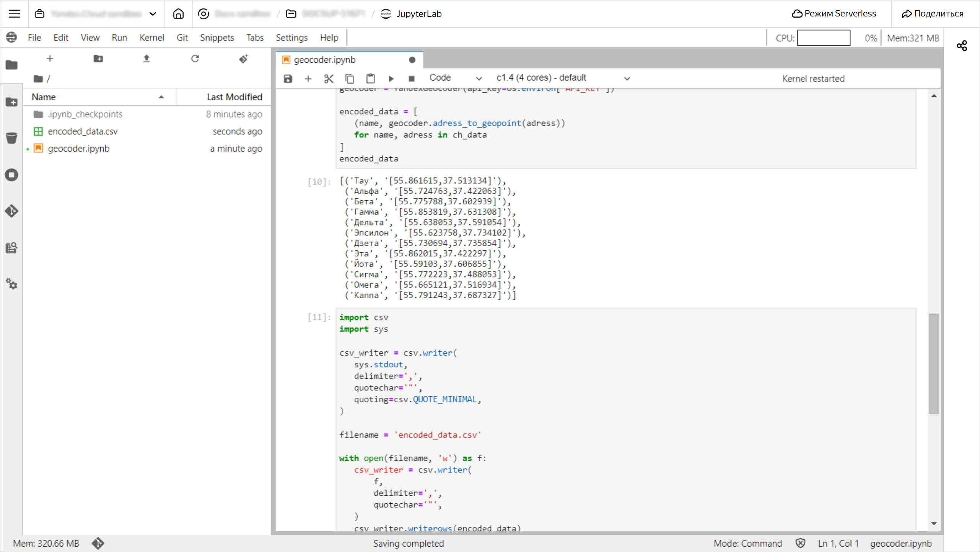Open the Run menu

click(119, 37)
